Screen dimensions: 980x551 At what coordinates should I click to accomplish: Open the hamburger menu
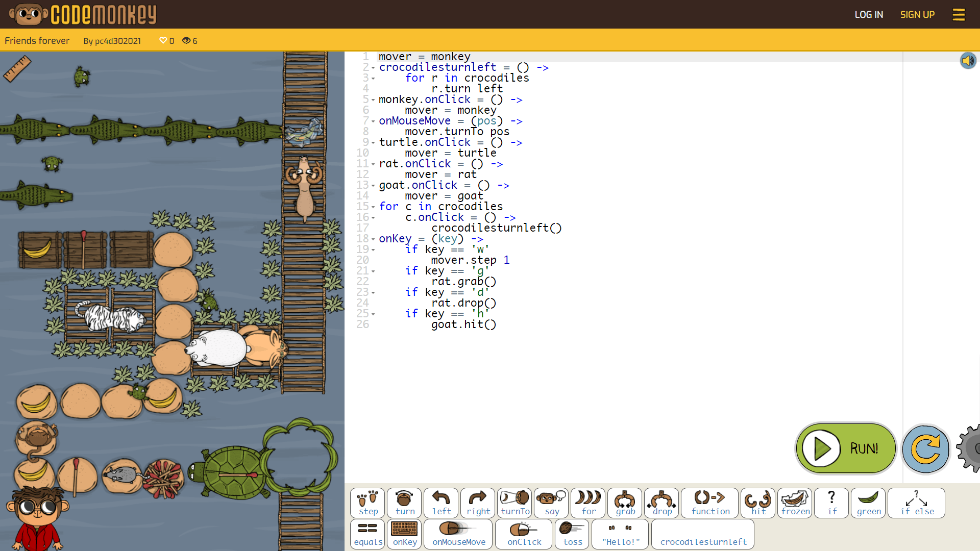959,14
